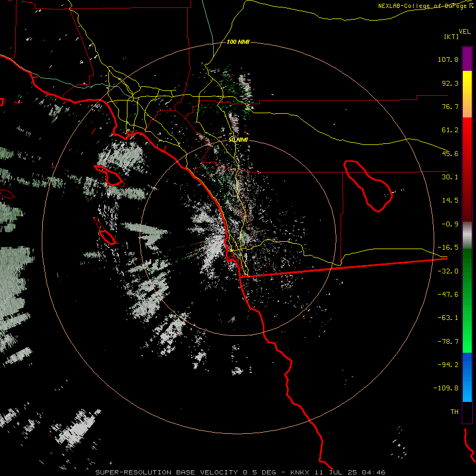Select the 45.6 scale value
The image size is (476, 476).
[450, 153]
